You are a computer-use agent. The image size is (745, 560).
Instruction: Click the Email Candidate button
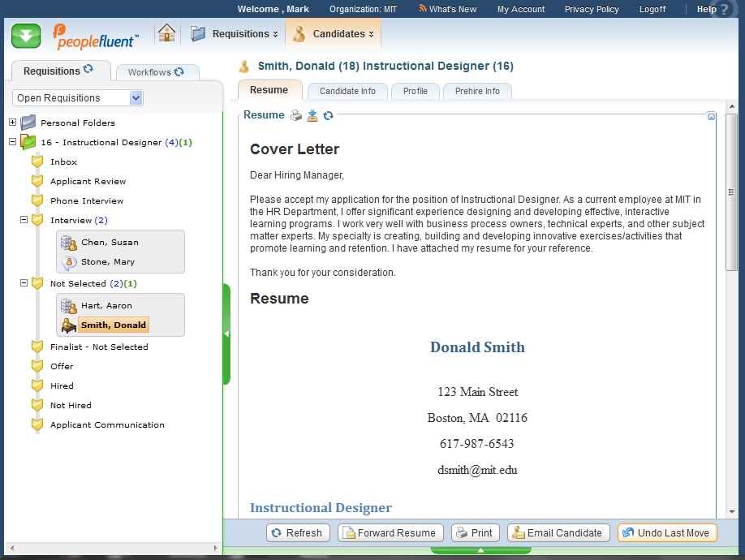pyautogui.click(x=558, y=532)
